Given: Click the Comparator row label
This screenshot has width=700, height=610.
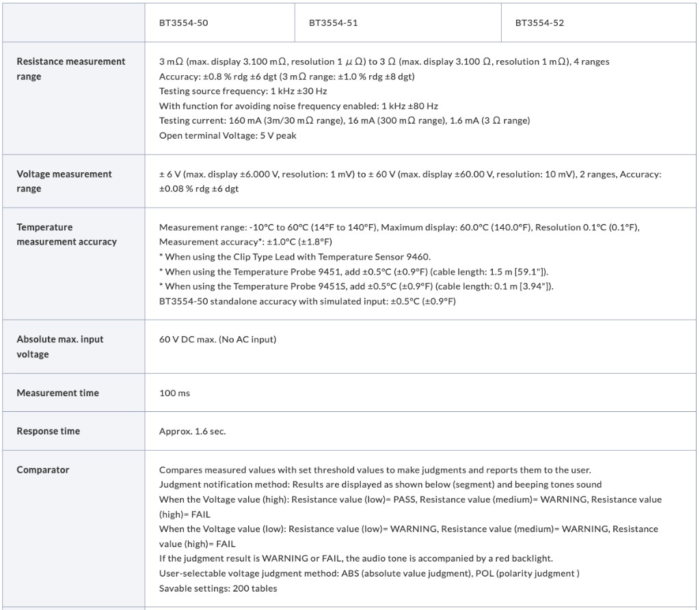Looking at the screenshot, I should click(x=42, y=469).
